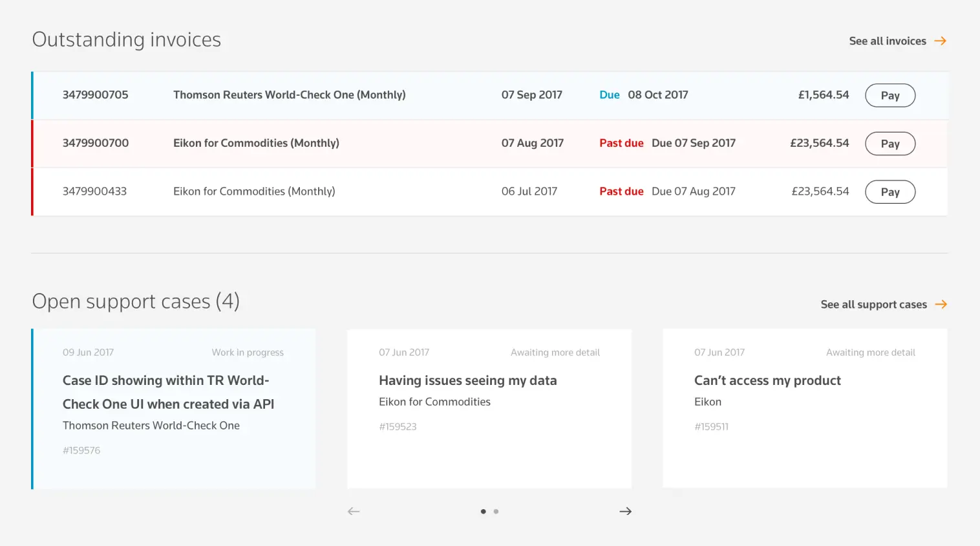This screenshot has height=546, width=980.
Task: Click the Outstanding invoices heading
Action: tap(127, 39)
